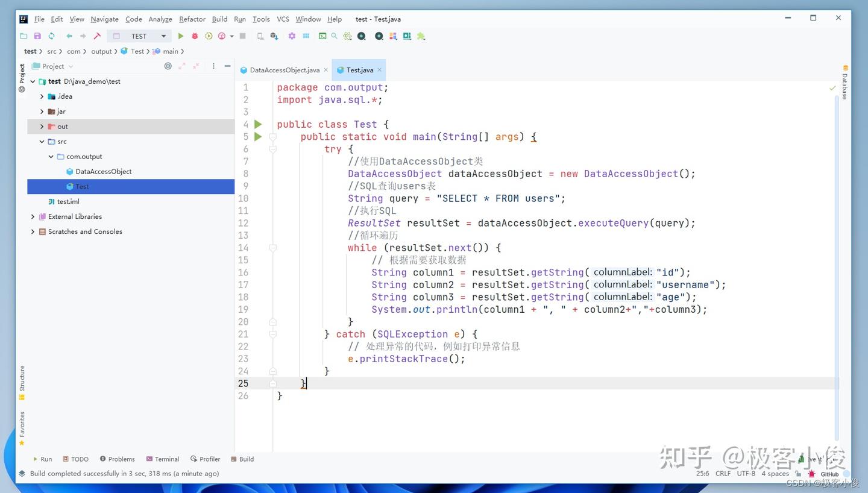Start debugging with the bug icon
Image resolution: width=868 pixels, height=493 pixels.
point(195,36)
